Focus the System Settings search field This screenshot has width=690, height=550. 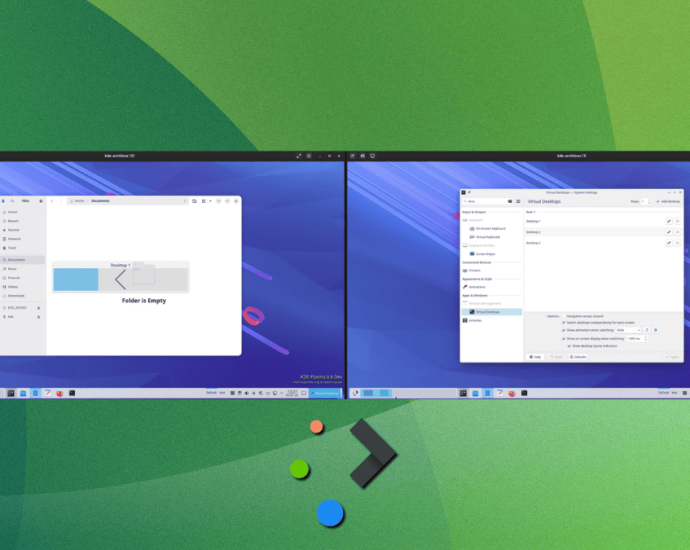(x=486, y=202)
